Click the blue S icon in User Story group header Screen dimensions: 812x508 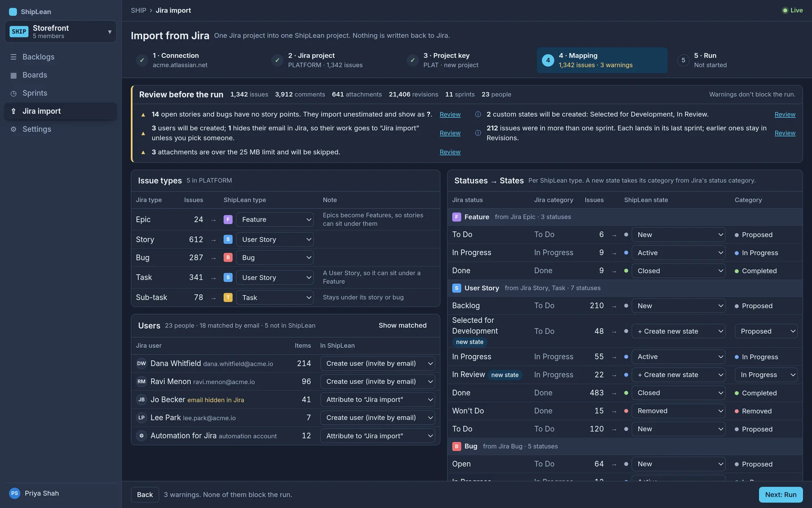click(x=456, y=288)
